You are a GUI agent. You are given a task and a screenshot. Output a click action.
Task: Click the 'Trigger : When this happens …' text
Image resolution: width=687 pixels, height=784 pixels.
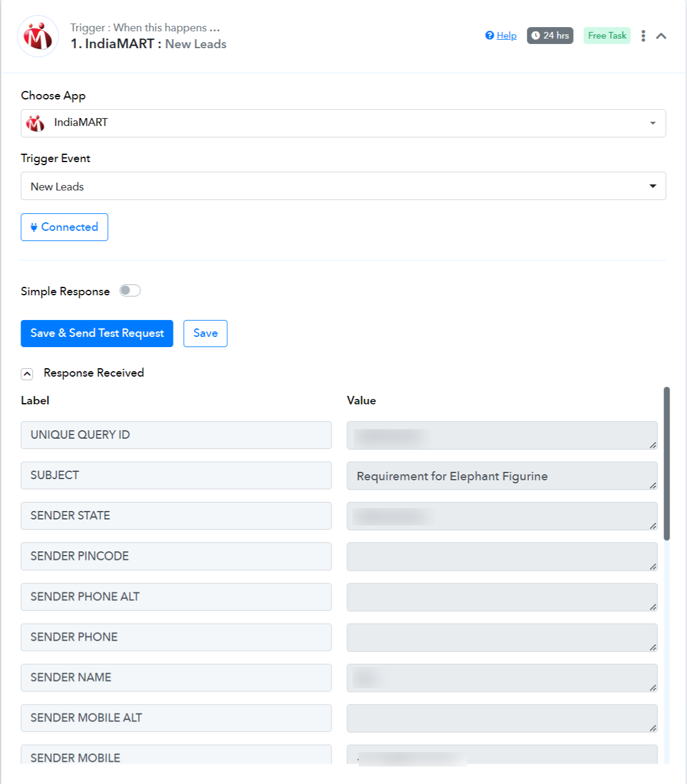[145, 28]
